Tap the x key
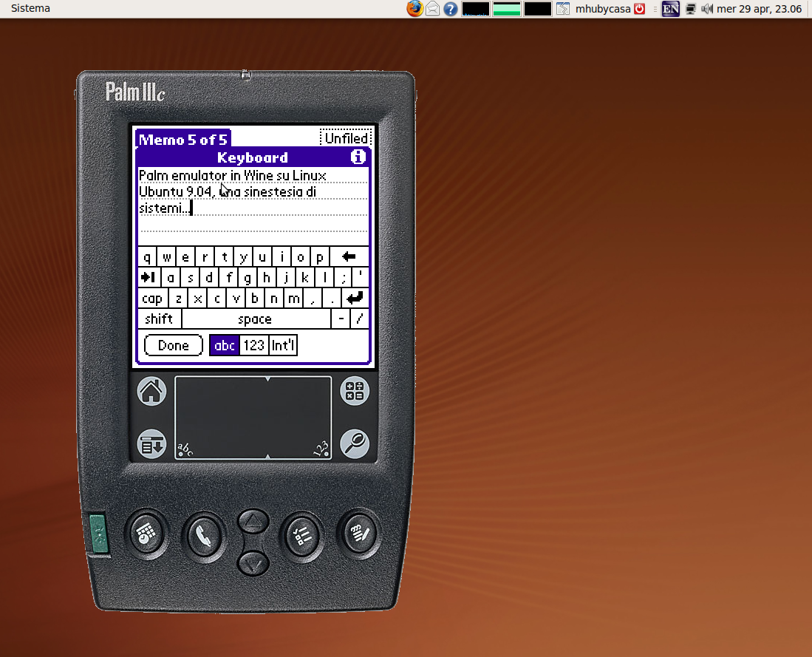The width and height of the screenshot is (812, 657). tap(197, 298)
